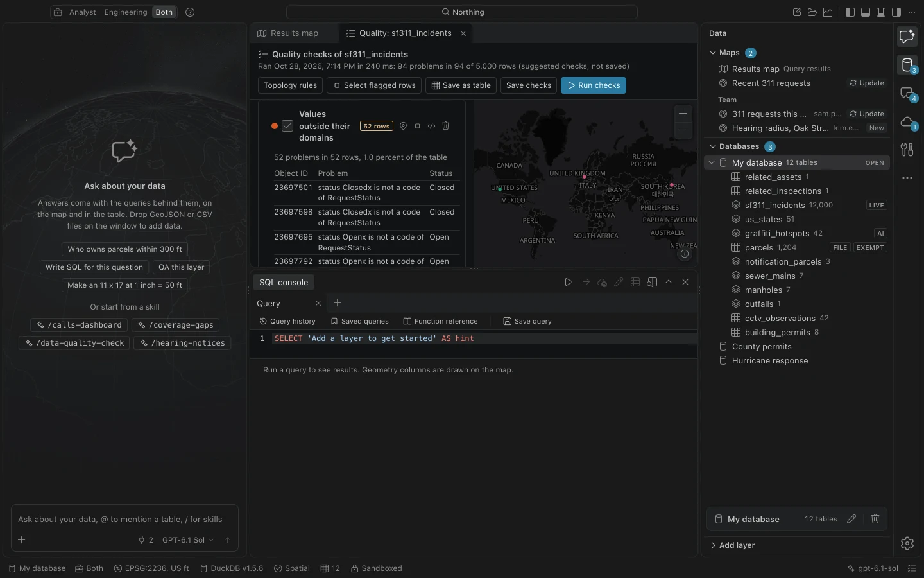Open the more options ellipsis in sidebar
This screenshot has width=924, height=578.
pos(907,178)
